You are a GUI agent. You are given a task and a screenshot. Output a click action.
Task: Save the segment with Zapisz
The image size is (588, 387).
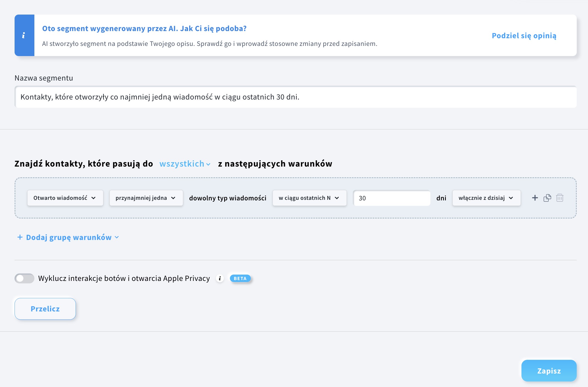549,371
